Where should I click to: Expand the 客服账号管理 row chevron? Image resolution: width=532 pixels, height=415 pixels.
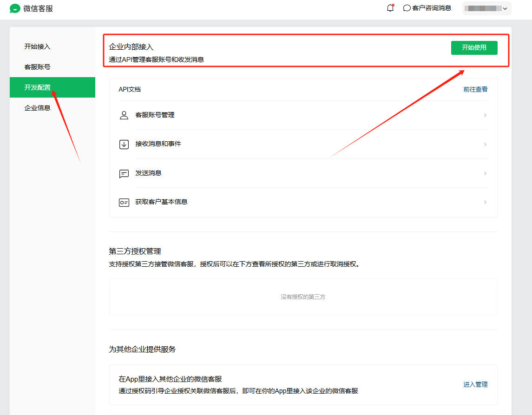[x=485, y=115]
